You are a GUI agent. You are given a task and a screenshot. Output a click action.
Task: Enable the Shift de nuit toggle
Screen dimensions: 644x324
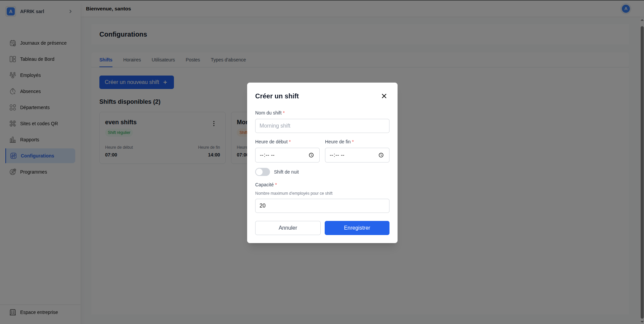263,172
